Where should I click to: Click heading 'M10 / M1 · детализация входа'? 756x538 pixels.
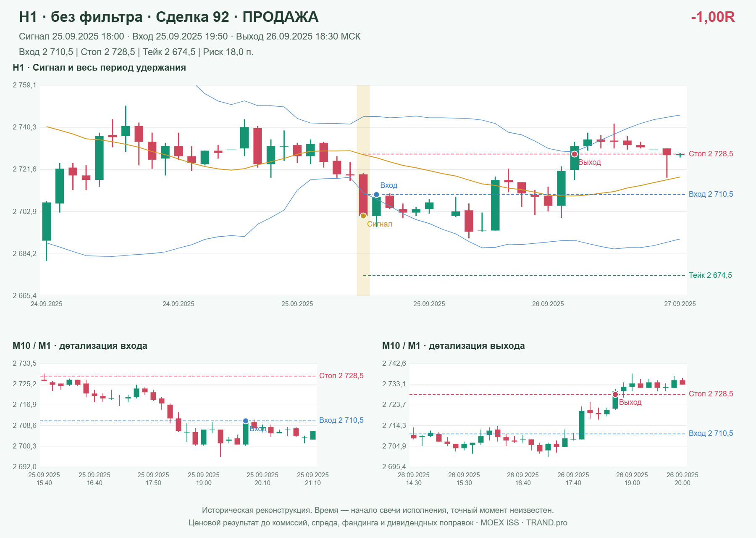pos(80,346)
